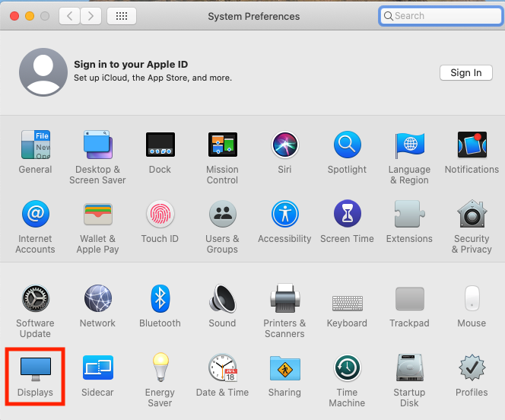The image size is (505, 420).
Task: Open Bluetooth settings
Action: (160, 300)
